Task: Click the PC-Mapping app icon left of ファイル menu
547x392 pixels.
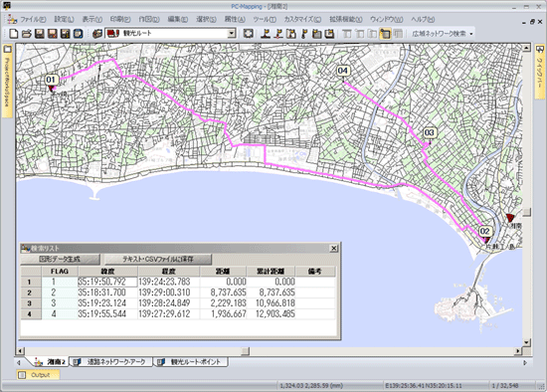Action: pyautogui.click(x=12, y=19)
